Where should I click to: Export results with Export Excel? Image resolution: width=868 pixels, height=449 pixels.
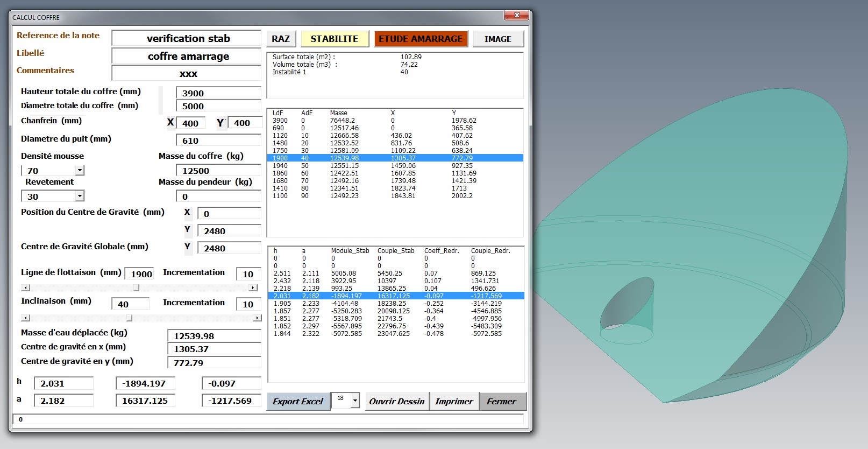pyautogui.click(x=298, y=401)
